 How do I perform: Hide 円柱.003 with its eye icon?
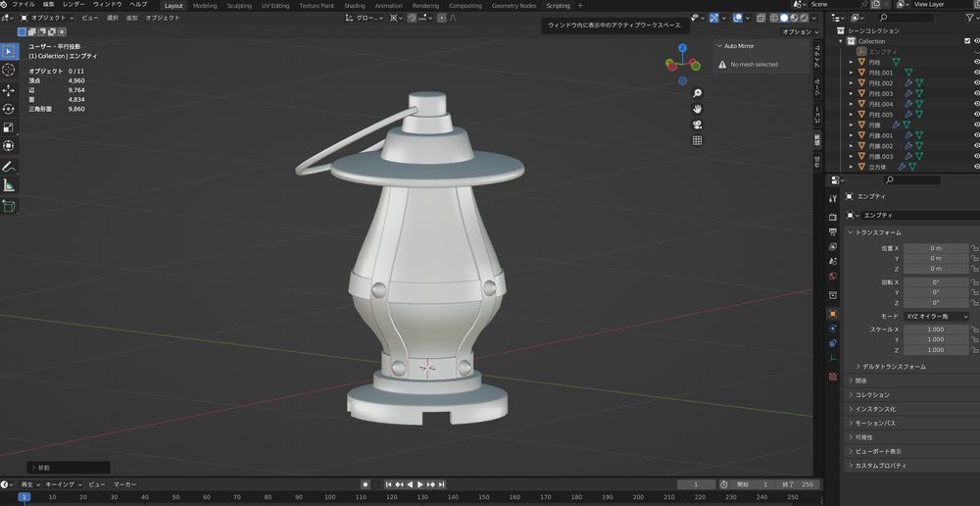click(x=977, y=94)
